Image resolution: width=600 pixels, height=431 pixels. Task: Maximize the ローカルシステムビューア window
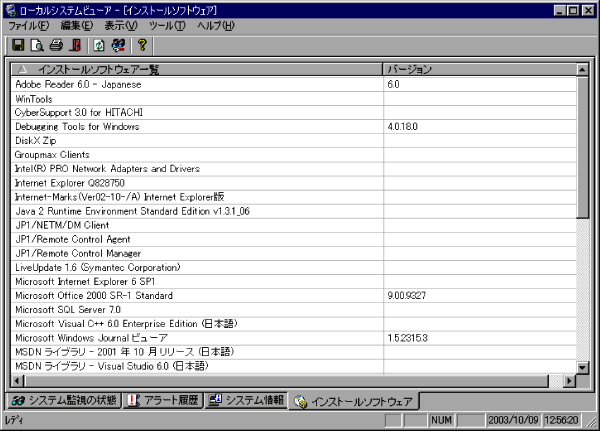click(573, 10)
